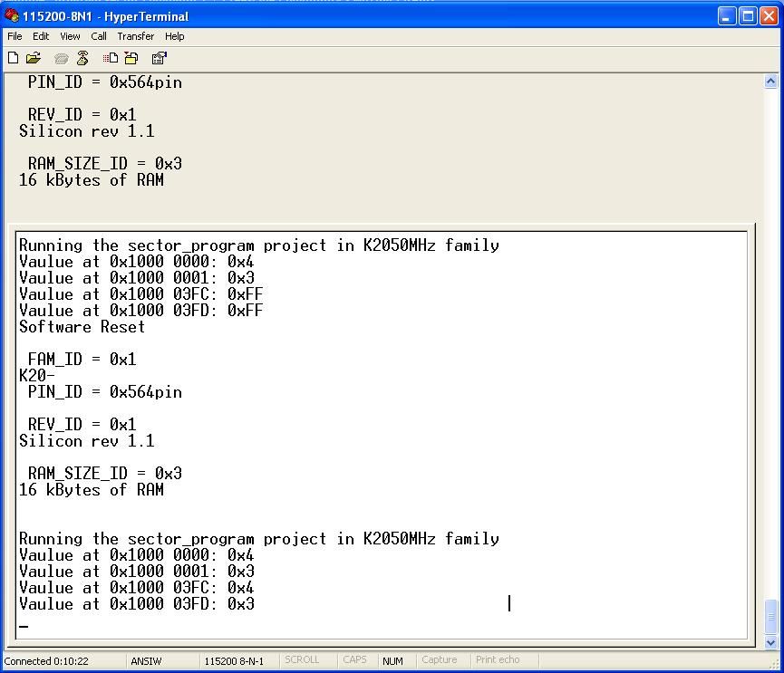Click the line Vaulue at 0x1000 03FC: 0x4
This screenshot has width=784, height=673.
(x=137, y=588)
